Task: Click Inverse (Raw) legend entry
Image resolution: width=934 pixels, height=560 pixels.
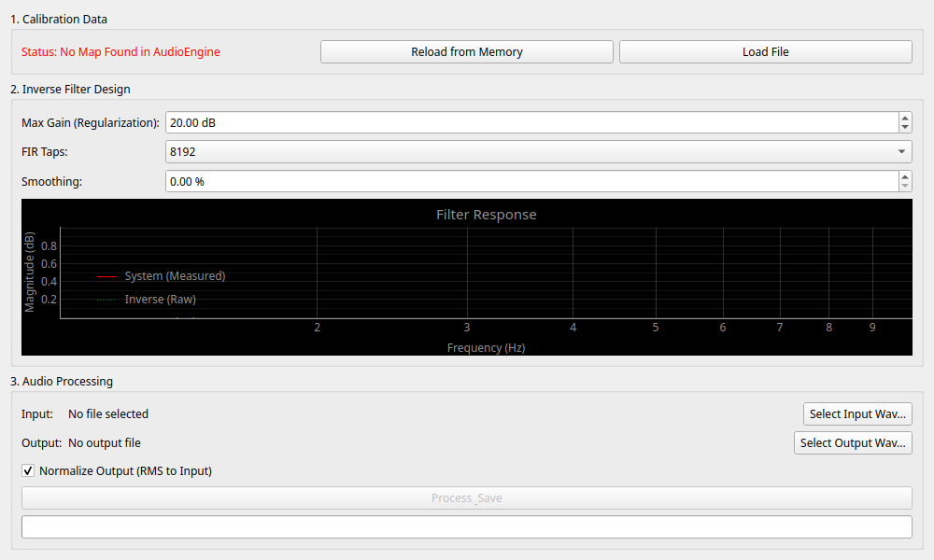Action: pos(160,300)
